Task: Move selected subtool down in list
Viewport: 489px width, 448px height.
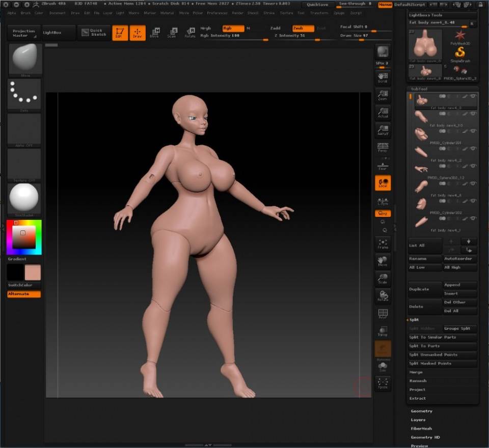Action: pos(469,241)
